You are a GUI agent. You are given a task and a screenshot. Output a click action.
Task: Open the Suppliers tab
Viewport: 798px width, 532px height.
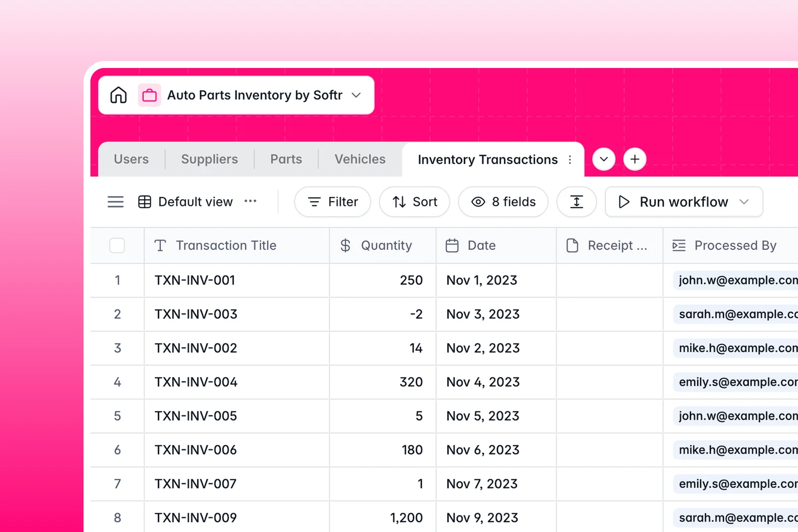(x=209, y=159)
